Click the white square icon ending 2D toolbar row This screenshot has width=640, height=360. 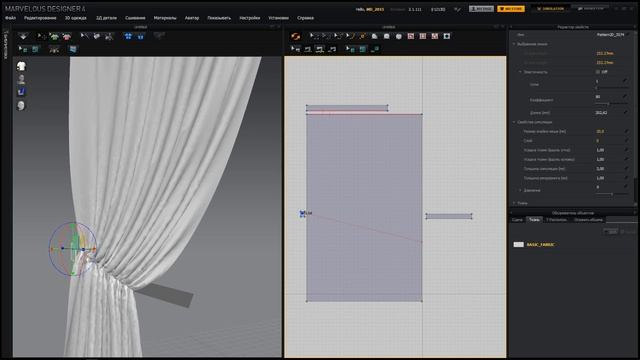tap(447, 36)
